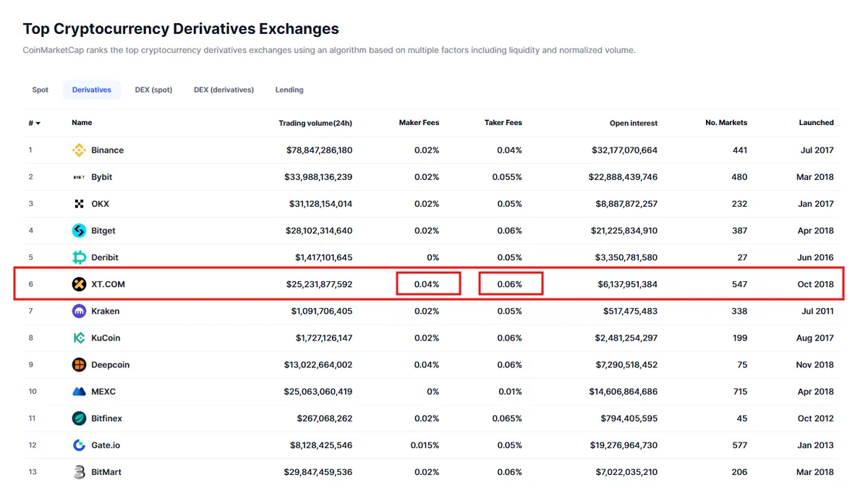Open the OKX exchange name link
This screenshot has width=868, height=488.
(101, 204)
